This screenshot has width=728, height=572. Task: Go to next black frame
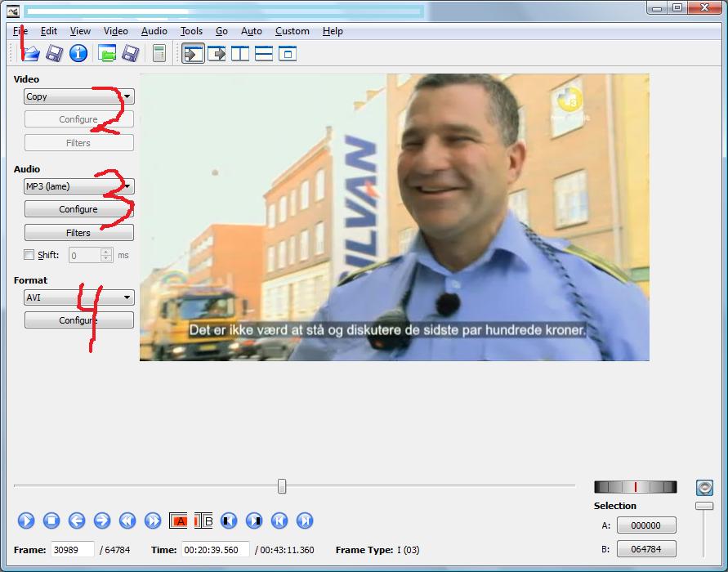coord(254,521)
